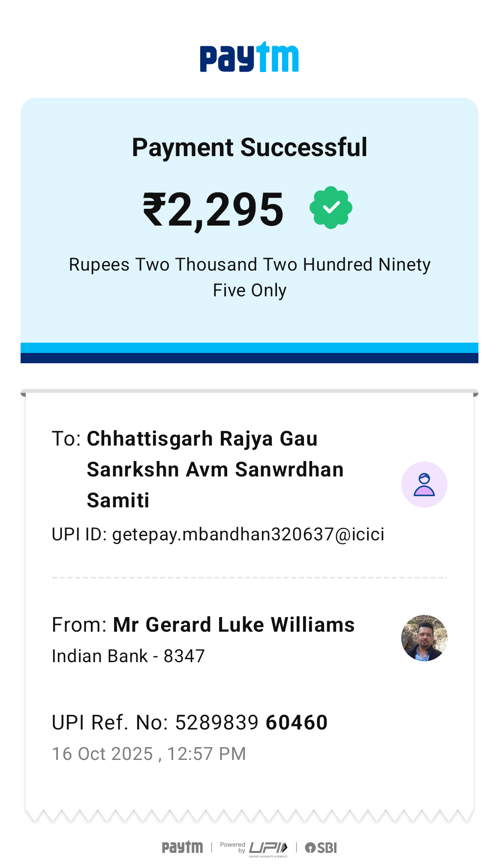This screenshot has width=499, height=868.
Task: Tap the ₹2,295 payment amount
Action: coord(213,210)
